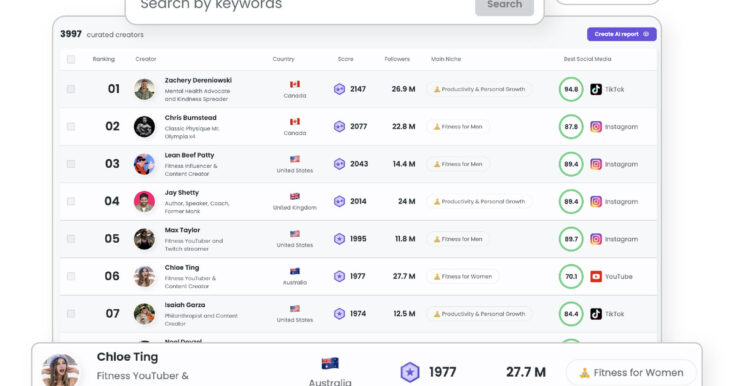Click Create AI report button
738x386 pixels.
(x=621, y=34)
